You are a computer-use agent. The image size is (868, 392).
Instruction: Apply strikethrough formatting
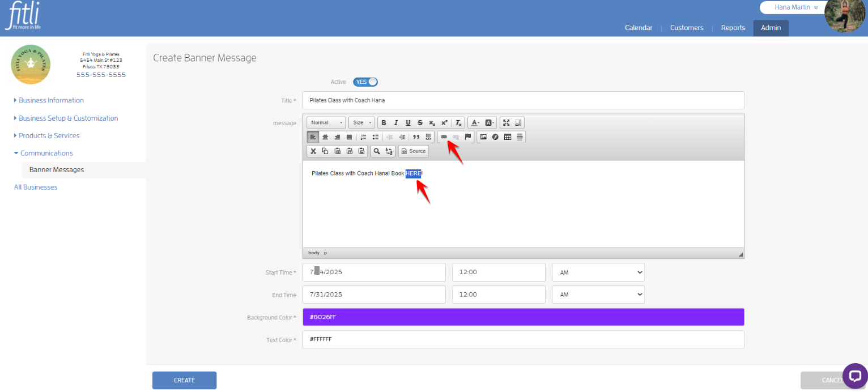coord(420,122)
